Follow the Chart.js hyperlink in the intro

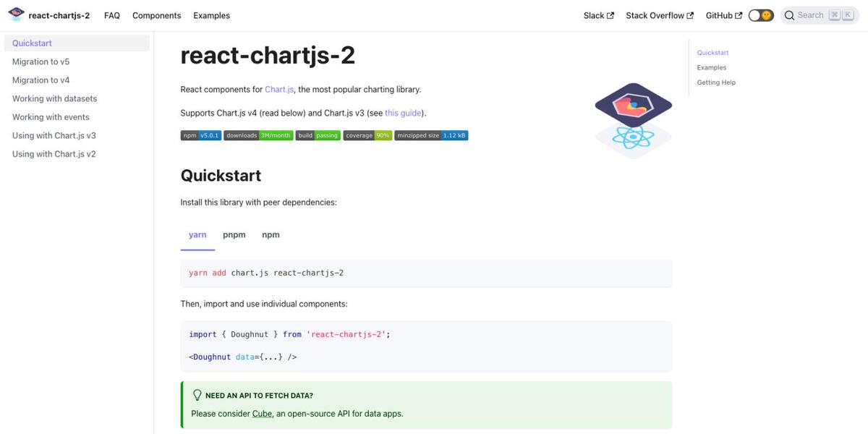pos(279,89)
